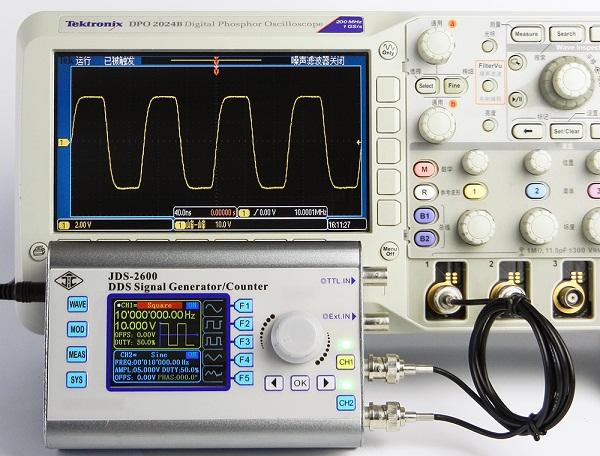The image size is (600, 456).
Task: Select the F1 soft key
Action: [243, 306]
